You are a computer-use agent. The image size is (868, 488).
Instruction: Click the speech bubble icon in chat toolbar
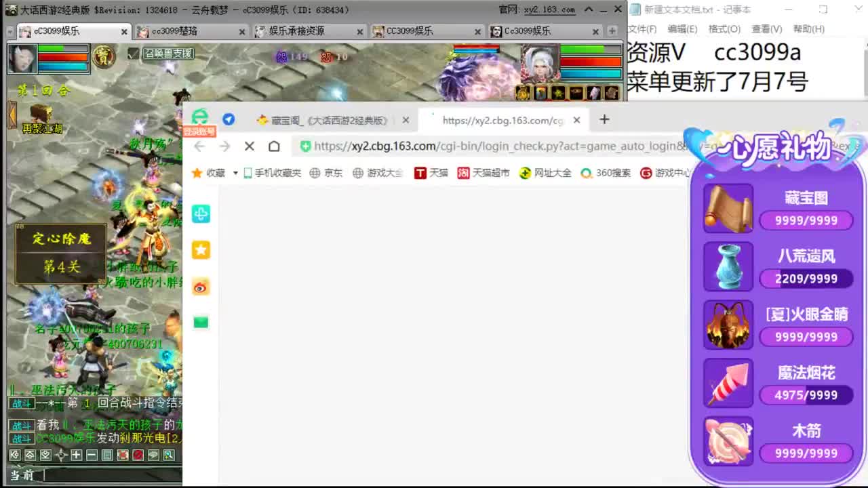click(154, 455)
